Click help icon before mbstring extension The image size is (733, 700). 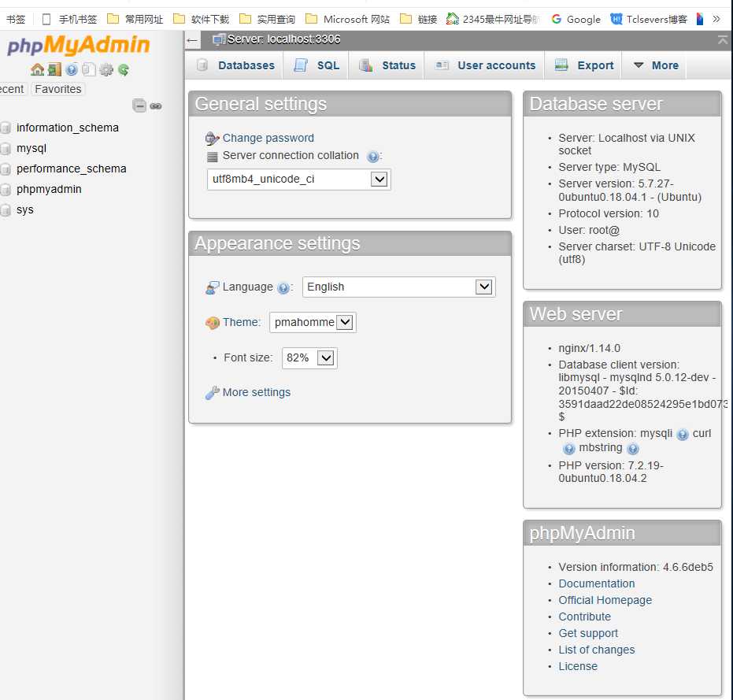(x=569, y=449)
